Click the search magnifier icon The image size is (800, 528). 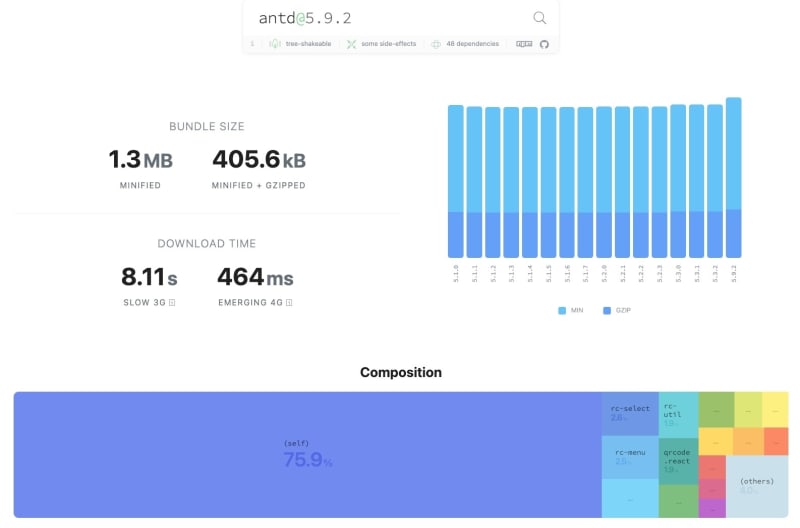pos(539,18)
